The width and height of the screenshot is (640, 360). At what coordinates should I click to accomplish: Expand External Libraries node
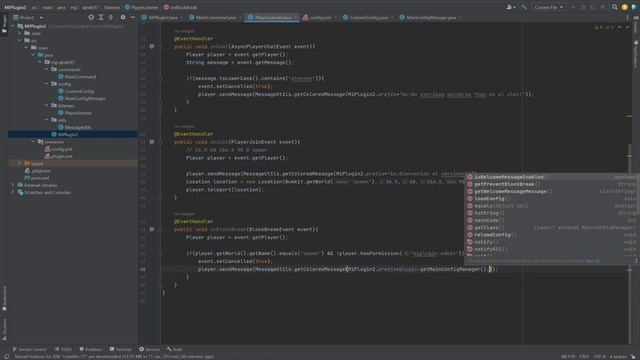point(13,185)
